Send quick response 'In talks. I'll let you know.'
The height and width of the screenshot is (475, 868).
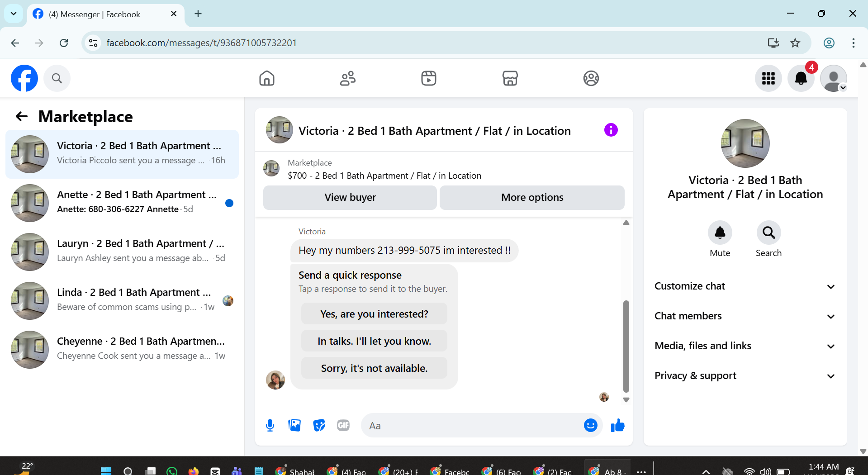point(374,341)
